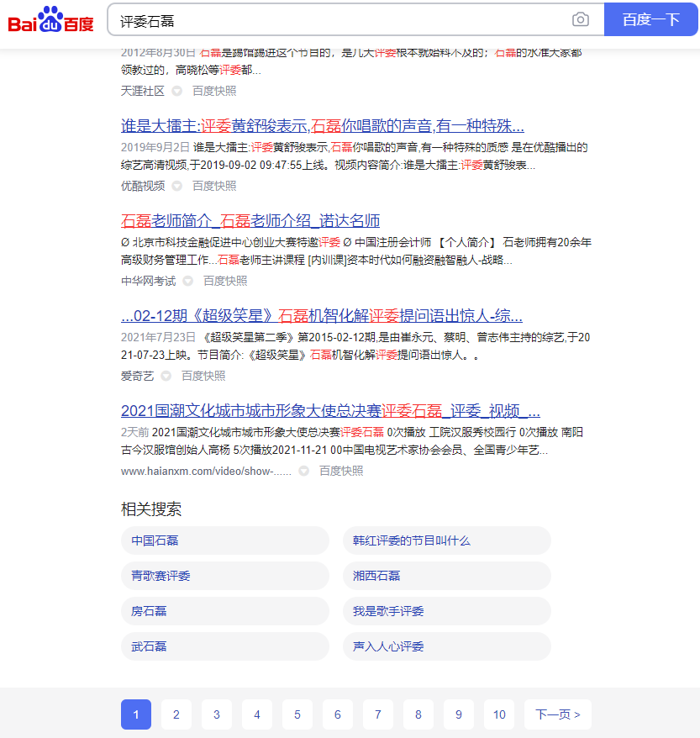Select related search 湘西石磊
Image resolution: width=700 pixels, height=738 pixels.
(x=447, y=576)
